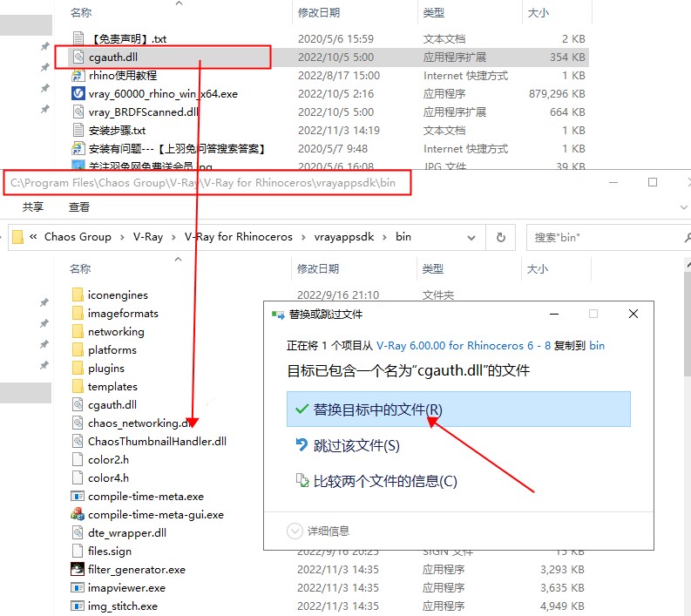Click the refresh button beside address bar
The width and height of the screenshot is (691, 616).
501,238
